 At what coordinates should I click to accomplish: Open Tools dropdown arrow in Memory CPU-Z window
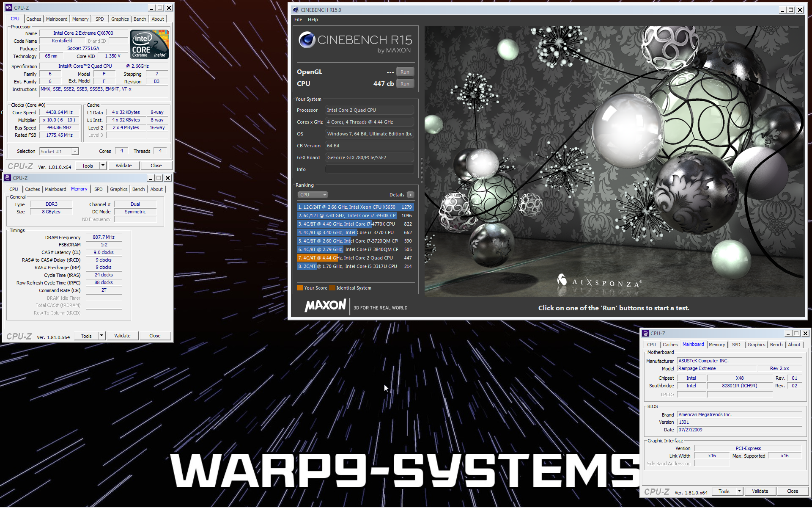101,336
